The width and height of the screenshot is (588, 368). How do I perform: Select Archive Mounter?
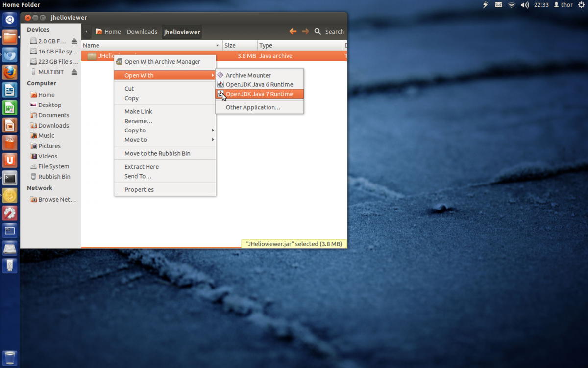[260, 75]
